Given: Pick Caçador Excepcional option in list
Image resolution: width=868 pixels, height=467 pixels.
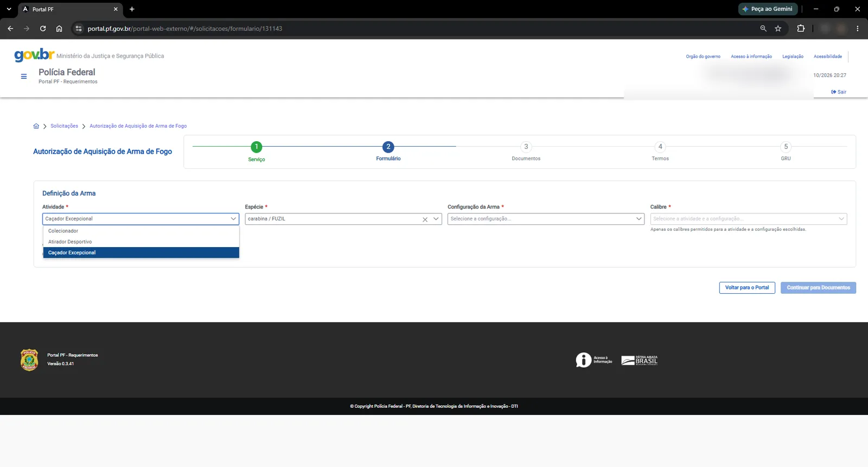Looking at the screenshot, I should (141, 253).
